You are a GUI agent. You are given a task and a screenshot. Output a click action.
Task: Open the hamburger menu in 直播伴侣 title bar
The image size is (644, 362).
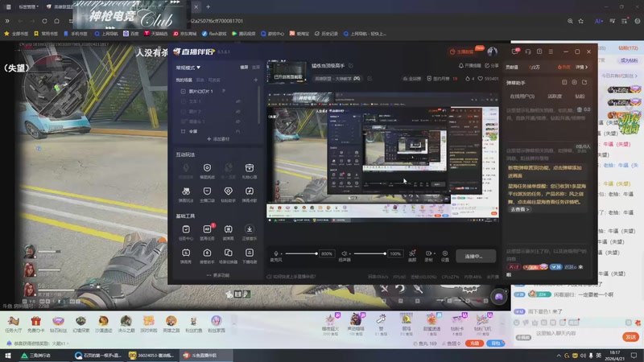[x=551, y=51]
